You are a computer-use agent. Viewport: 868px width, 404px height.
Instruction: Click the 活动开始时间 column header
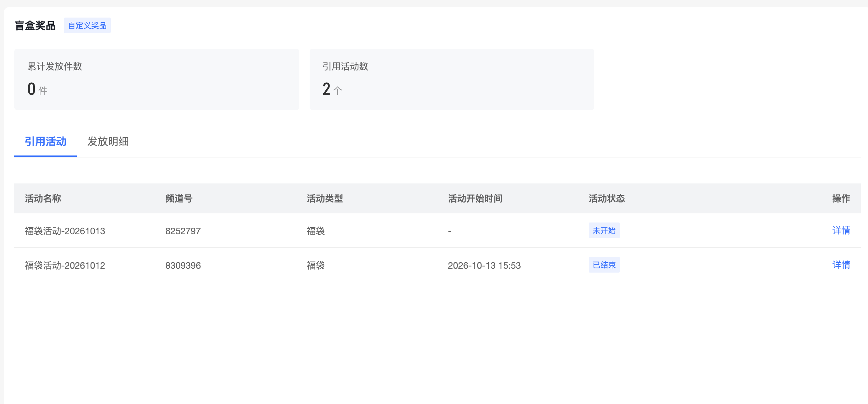pyautogui.click(x=475, y=199)
